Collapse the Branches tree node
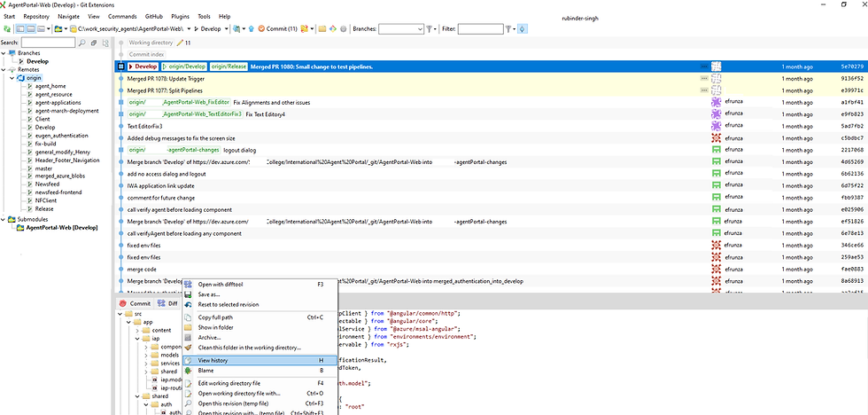 pyautogui.click(x=4, y=53)
